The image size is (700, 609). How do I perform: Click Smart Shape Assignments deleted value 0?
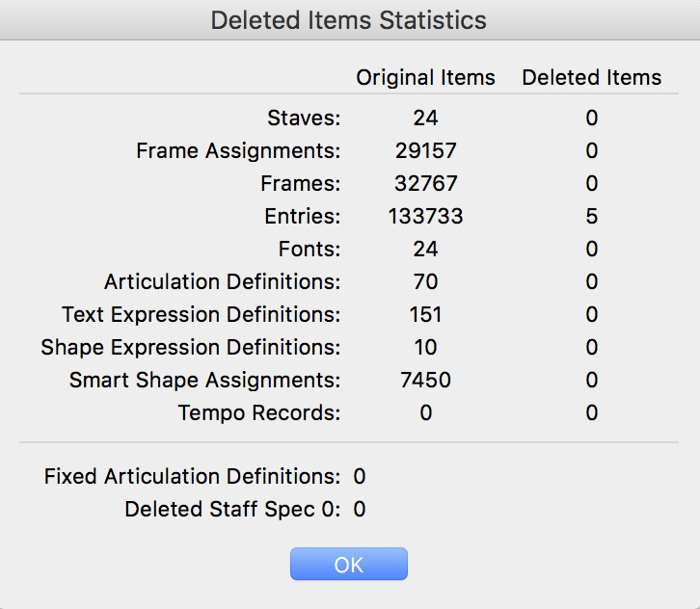(x=592, y=380)
